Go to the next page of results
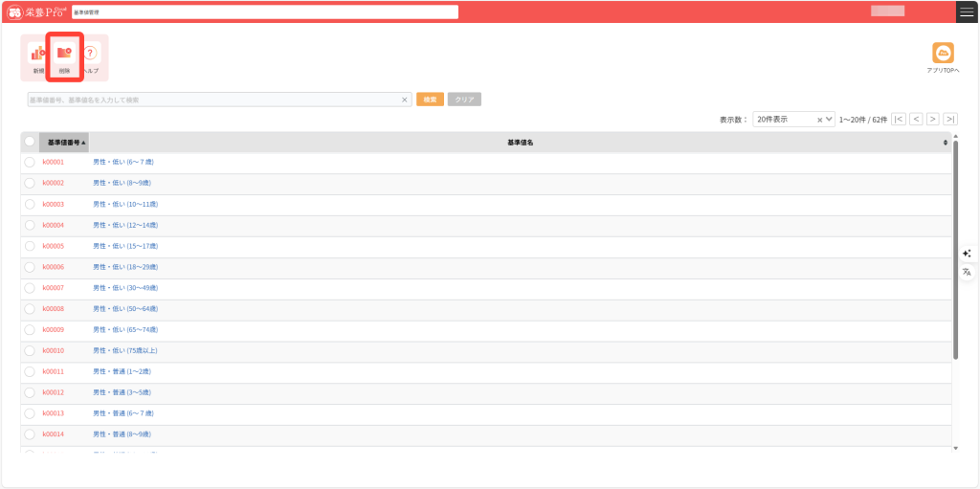Viewport: 980px width, 489px height. point(933,120)
